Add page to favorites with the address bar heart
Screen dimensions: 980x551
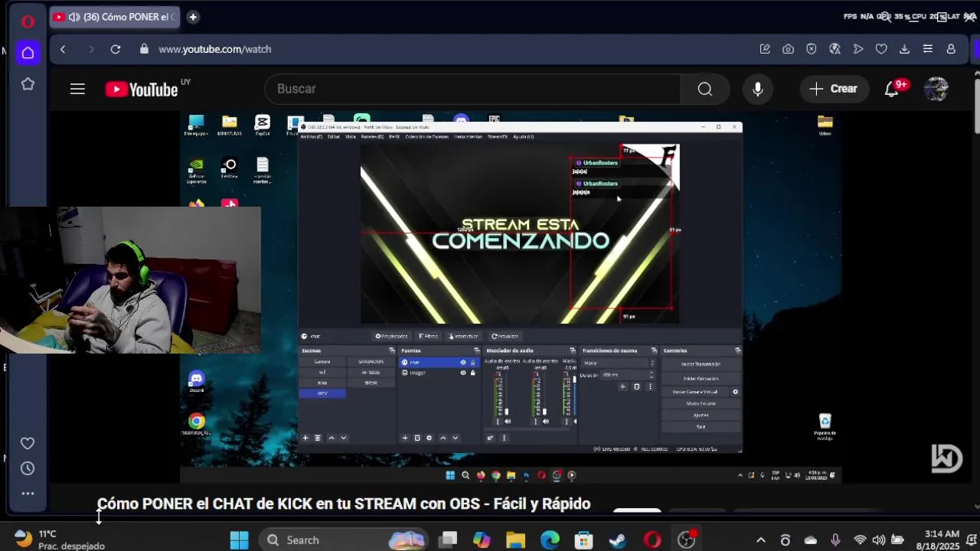tap(881, 49)
